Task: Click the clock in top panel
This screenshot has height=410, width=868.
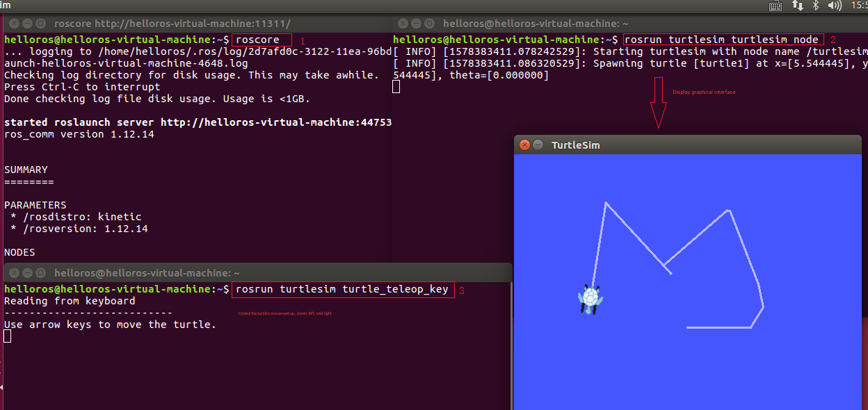Action: pos(859,6)
